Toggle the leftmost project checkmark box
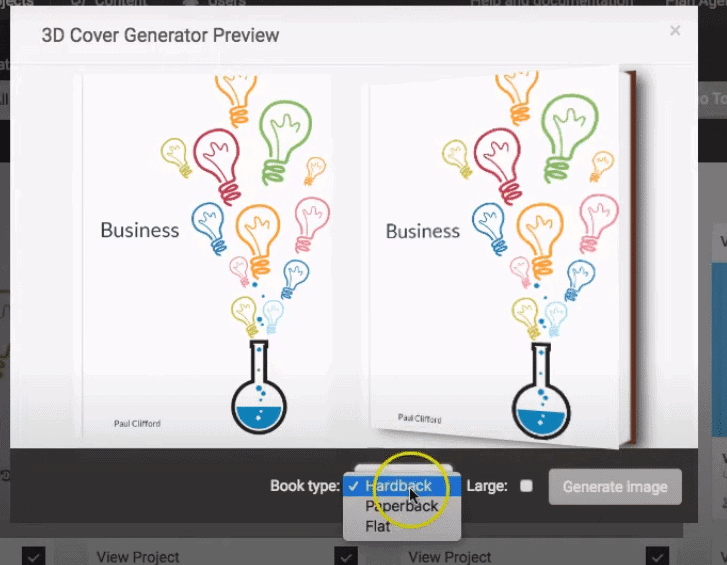Image resolution: width=727 pixels, height=565 pixels. pos(33,556)
